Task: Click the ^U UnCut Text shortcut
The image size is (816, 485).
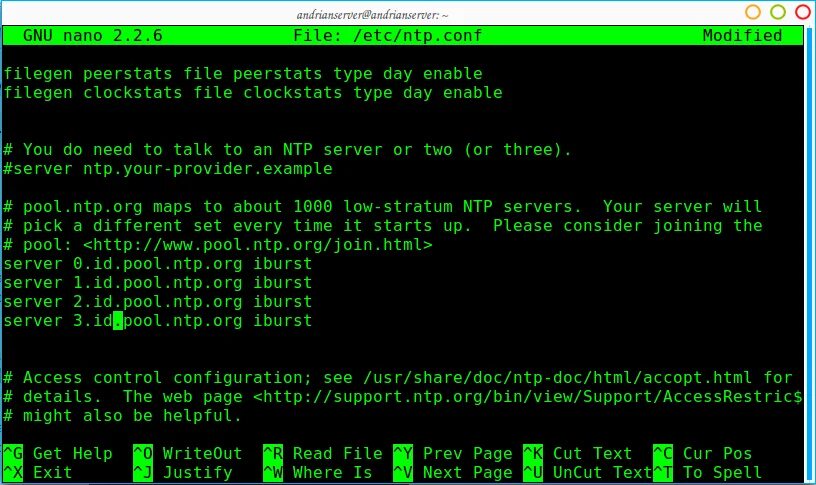Action: [588, 473]
